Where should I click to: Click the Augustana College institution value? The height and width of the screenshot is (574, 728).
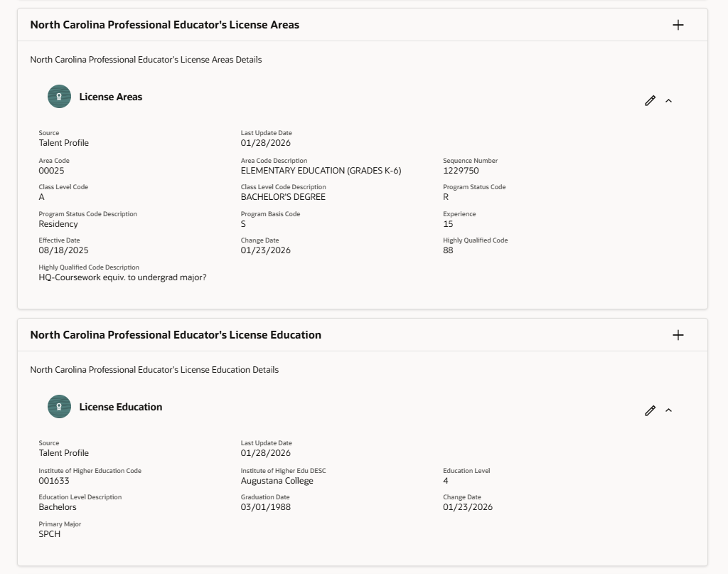tap(277, 481)
